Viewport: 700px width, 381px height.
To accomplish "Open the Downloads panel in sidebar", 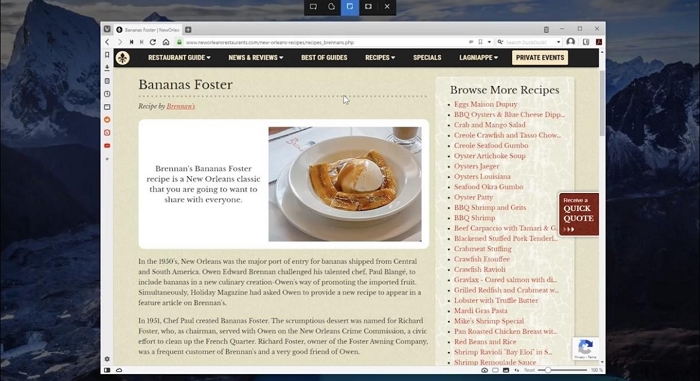I will (107, 68).
